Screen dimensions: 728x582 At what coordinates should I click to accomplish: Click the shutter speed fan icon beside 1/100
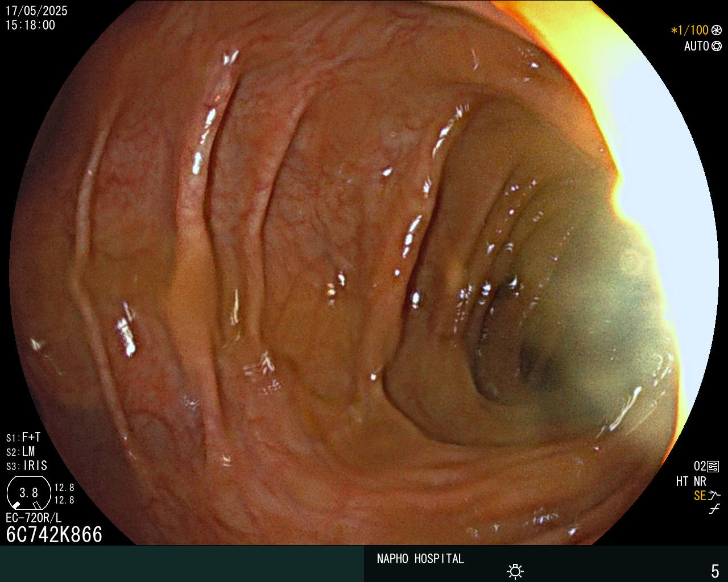(717, 31)
